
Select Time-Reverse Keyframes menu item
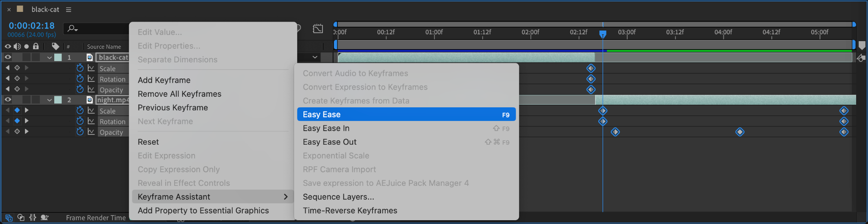tap(350, 210)
